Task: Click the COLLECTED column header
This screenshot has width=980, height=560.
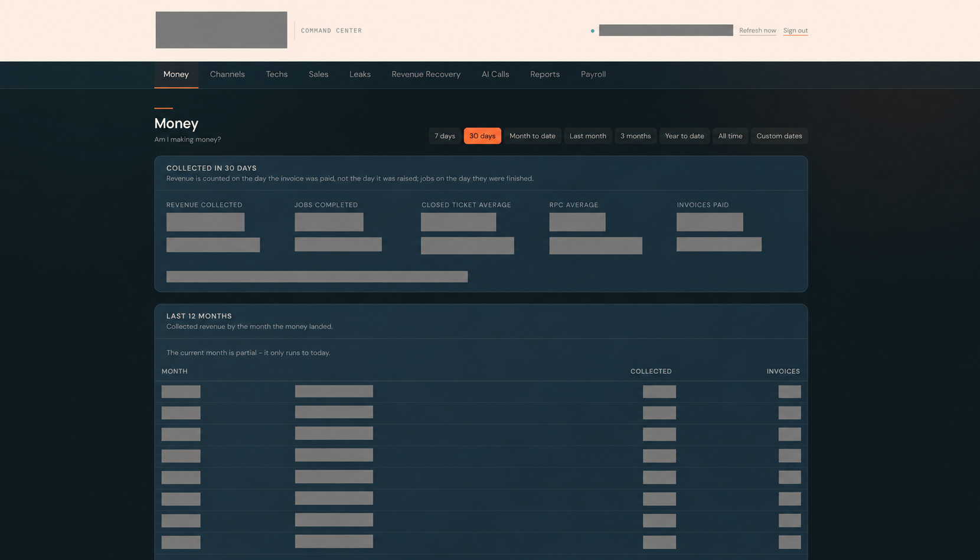Action: tap(651, 372)
